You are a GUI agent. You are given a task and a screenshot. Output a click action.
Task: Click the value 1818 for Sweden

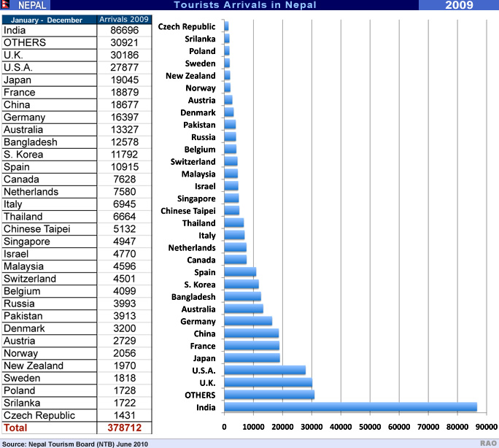click(x=125, y=378)
